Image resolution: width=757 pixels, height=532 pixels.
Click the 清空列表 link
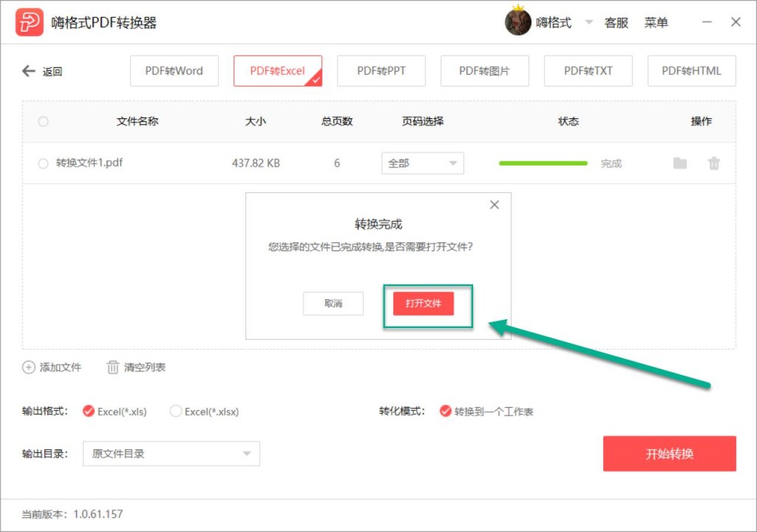point(145,367)
